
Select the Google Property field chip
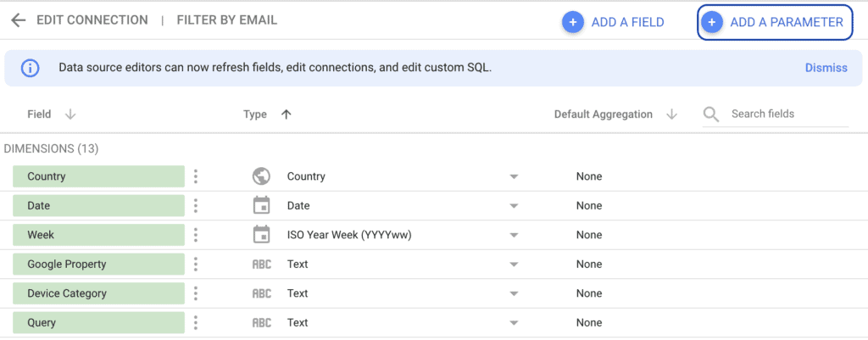pos(98,265)
